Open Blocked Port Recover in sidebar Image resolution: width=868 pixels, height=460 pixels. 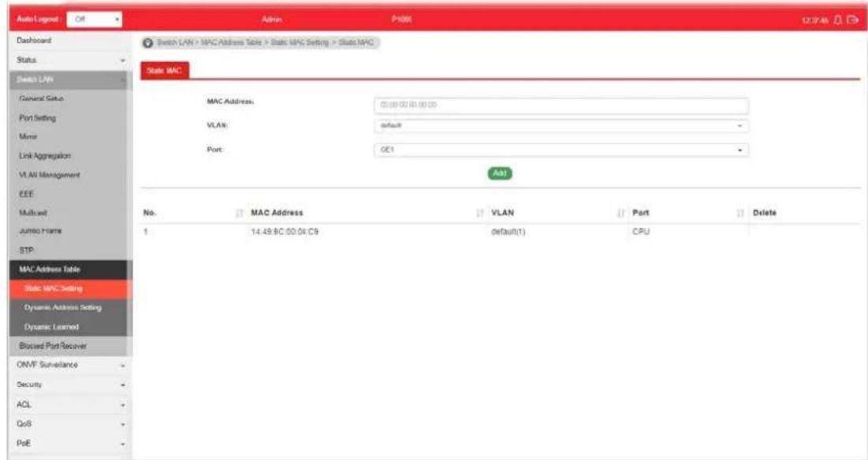tap(53, 346)
